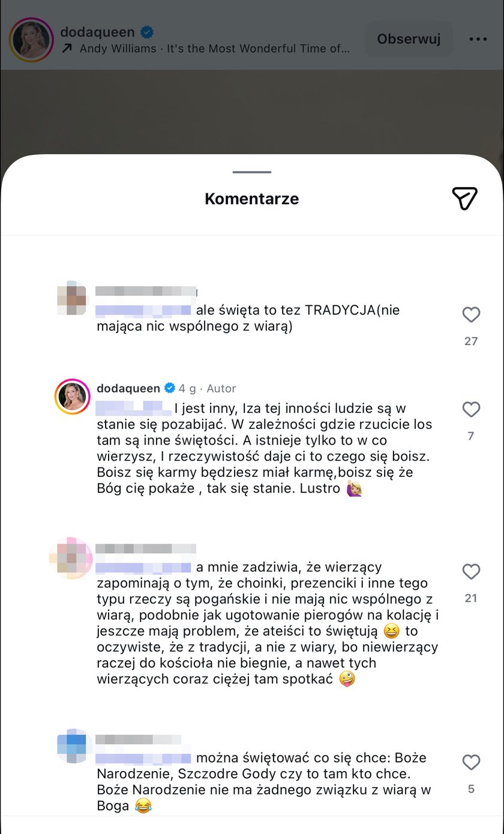
Task: Like dodaqueen's reply with 7 likes
Action: point(471,409)
